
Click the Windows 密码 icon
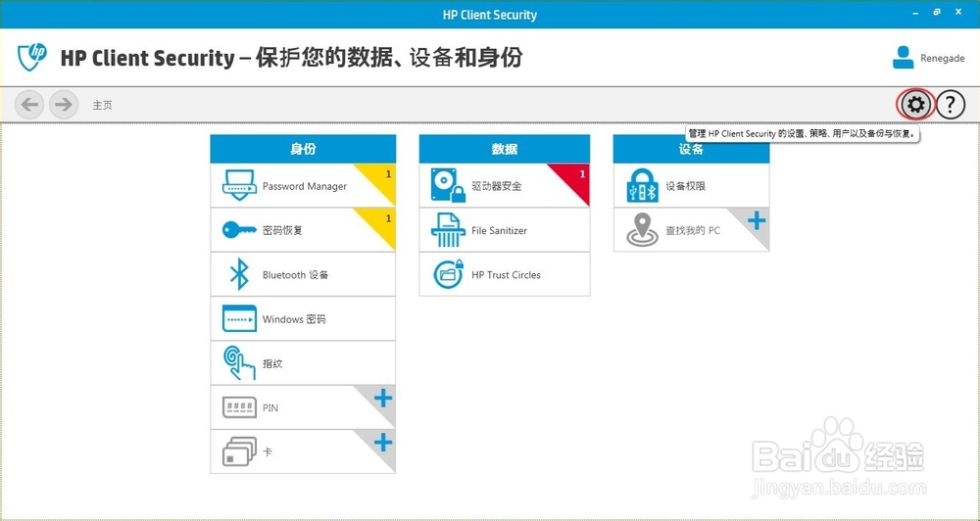pyautogui.click(x=239, y=318)
